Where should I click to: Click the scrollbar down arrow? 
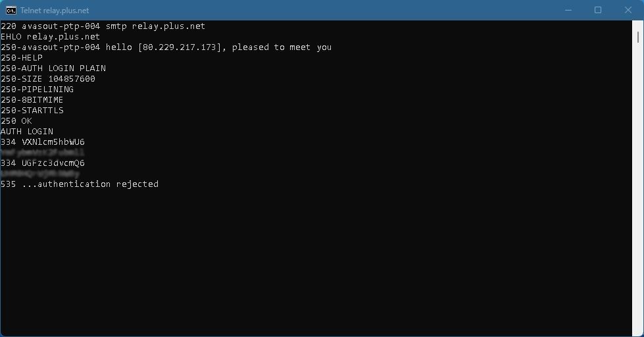pyautogui.click(x=639, y=331)
